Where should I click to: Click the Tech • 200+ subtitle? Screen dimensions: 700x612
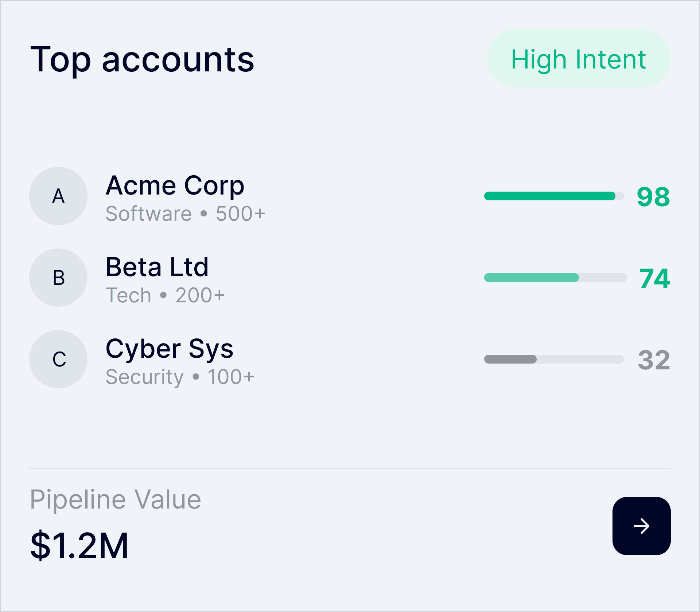[165, 295]
